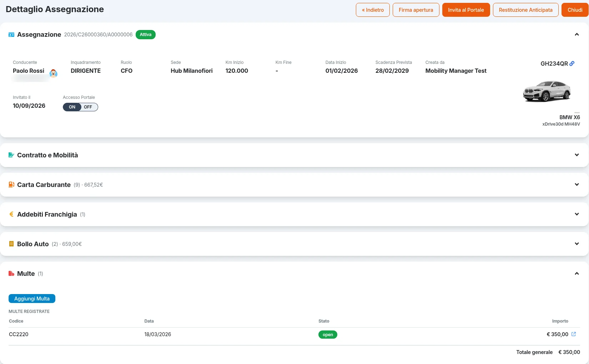Switch Accesso Portale to ON
The image size is (589, 364).
[72, 107]
